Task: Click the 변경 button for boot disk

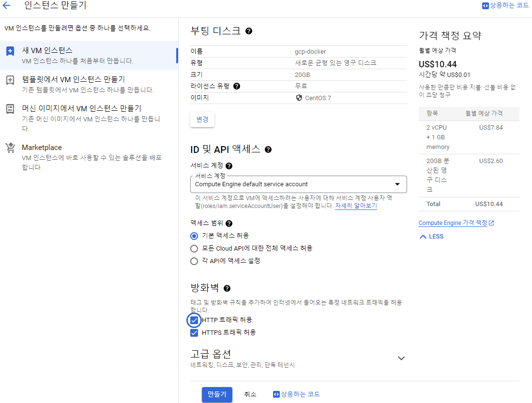Action: tap(202, 119)
